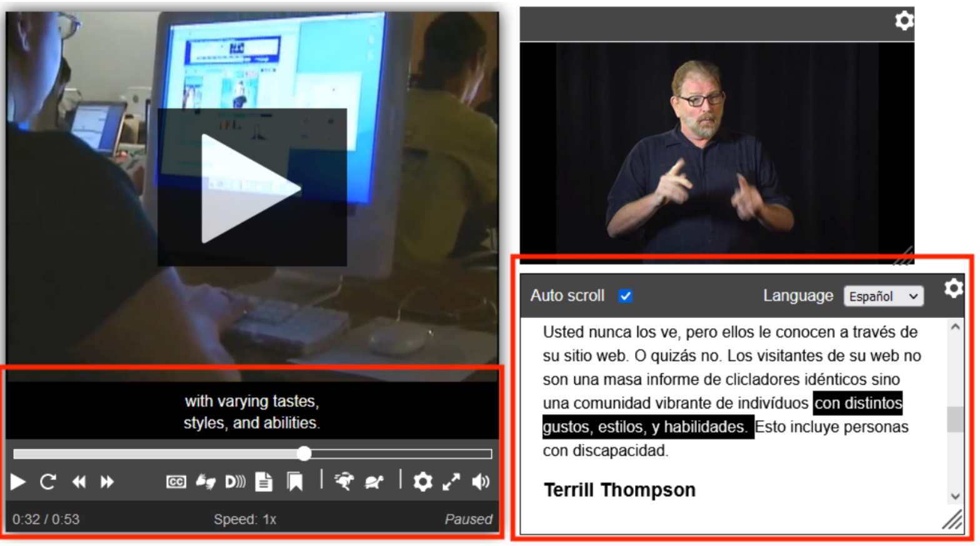Click the sign language window resize handle
980x546 pixels.
[x=904, y=255]
